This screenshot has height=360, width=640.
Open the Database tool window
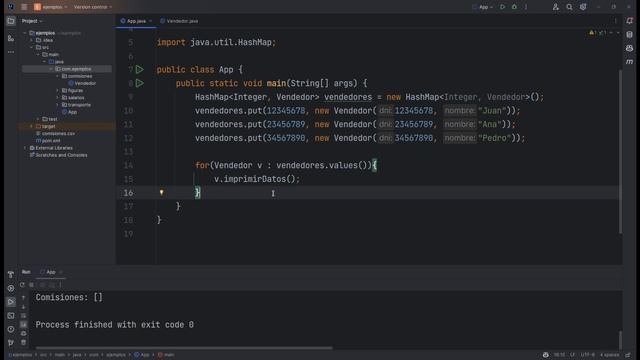629,35
